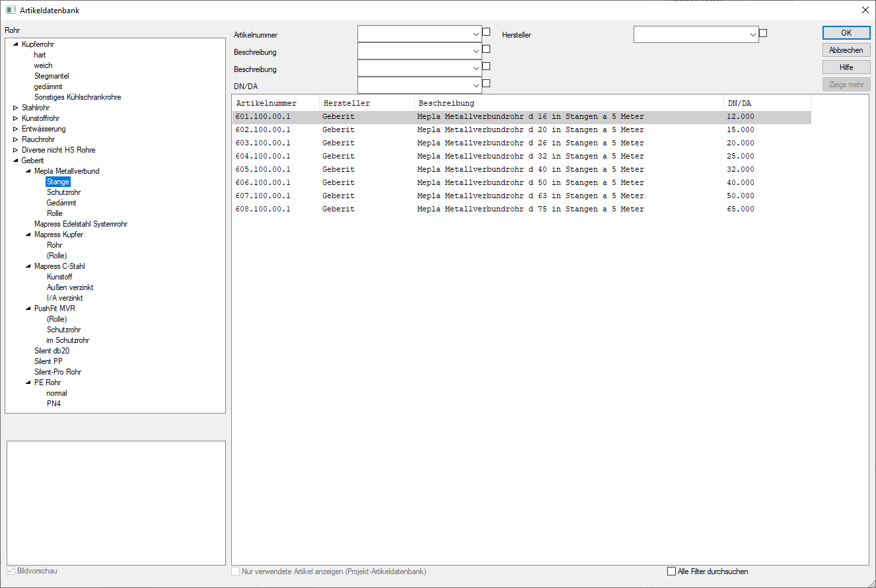Collapse the Mepla Metallverbund node
The image size is (876, 588).
pos(28,171)
